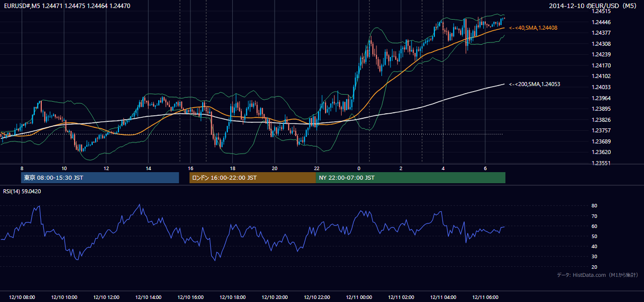Screen dimensions: 644x302
Task: Click price level 1.23895 on axis
Action: pos(601,109)
